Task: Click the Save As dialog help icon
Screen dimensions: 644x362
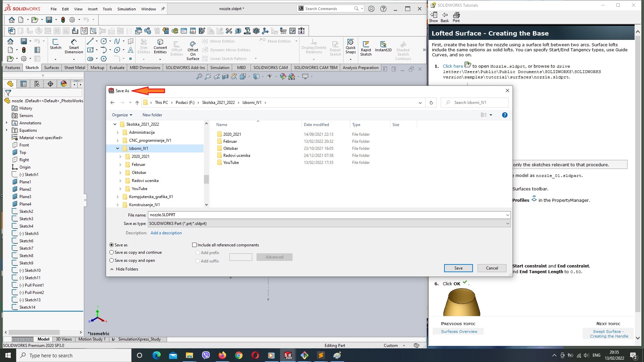Action: coord(504,115)
